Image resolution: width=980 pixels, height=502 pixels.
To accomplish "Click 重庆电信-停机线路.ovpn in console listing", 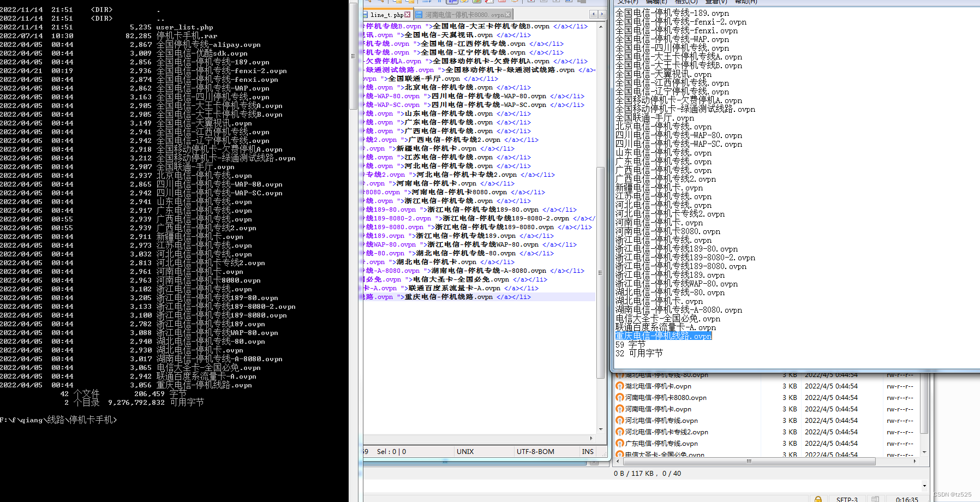I will (204, 385).
